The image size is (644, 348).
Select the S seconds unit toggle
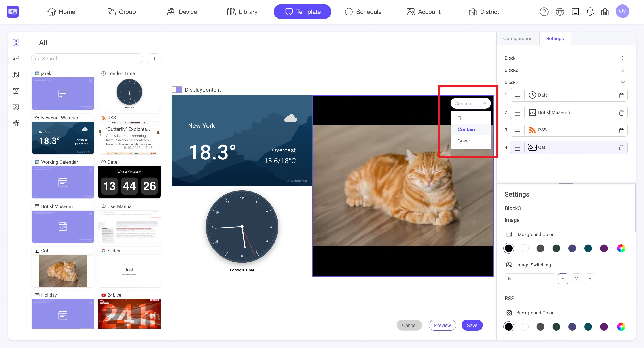click(x=563, y=279)
